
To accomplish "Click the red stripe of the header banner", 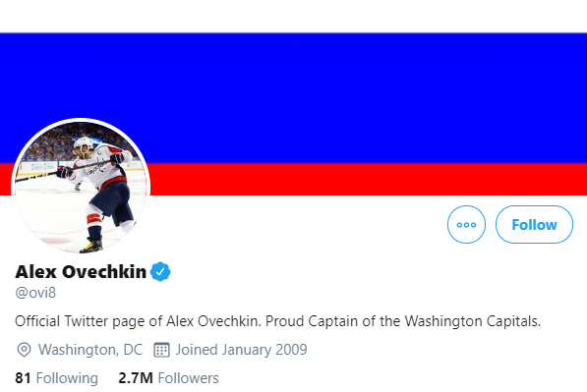I will pyautogui.click(x=369, y=179).
